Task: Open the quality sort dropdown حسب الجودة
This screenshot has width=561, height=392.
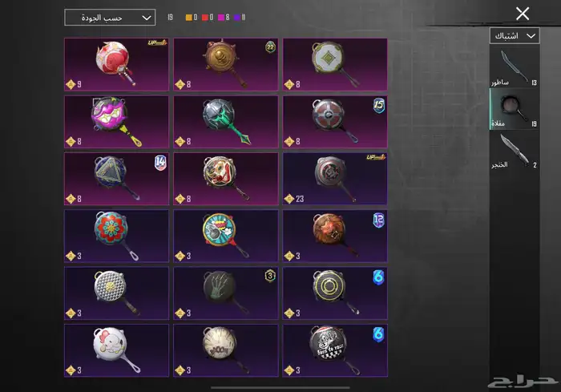Action: click(x=110, y=18)
